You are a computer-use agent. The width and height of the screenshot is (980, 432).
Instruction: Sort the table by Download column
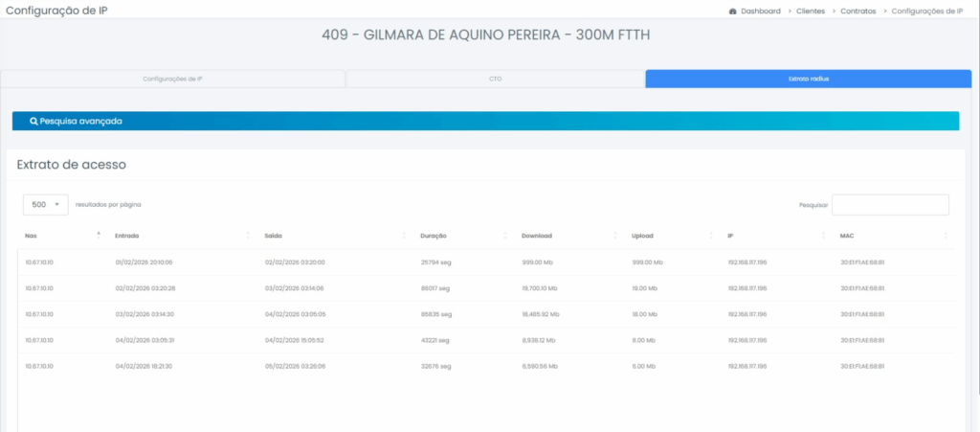(536, 236)
